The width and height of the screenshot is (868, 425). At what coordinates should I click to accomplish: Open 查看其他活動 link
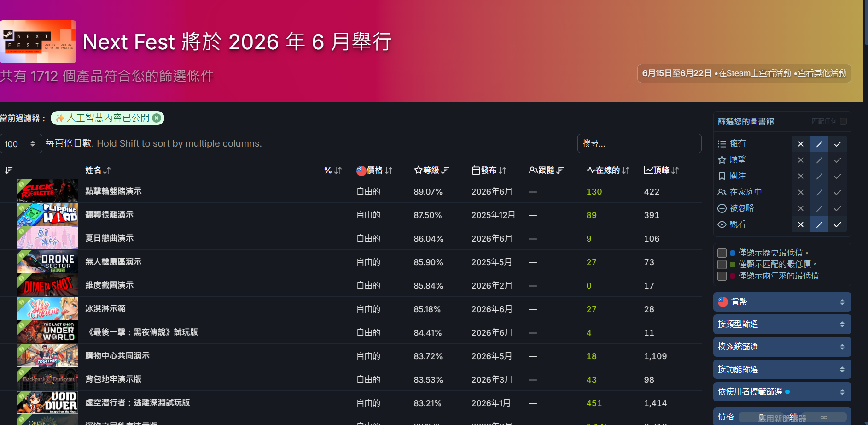(822, 73)
